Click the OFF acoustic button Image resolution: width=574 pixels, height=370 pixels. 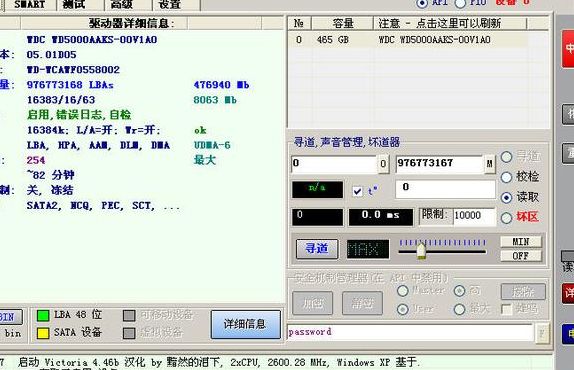tap(521, 256)
